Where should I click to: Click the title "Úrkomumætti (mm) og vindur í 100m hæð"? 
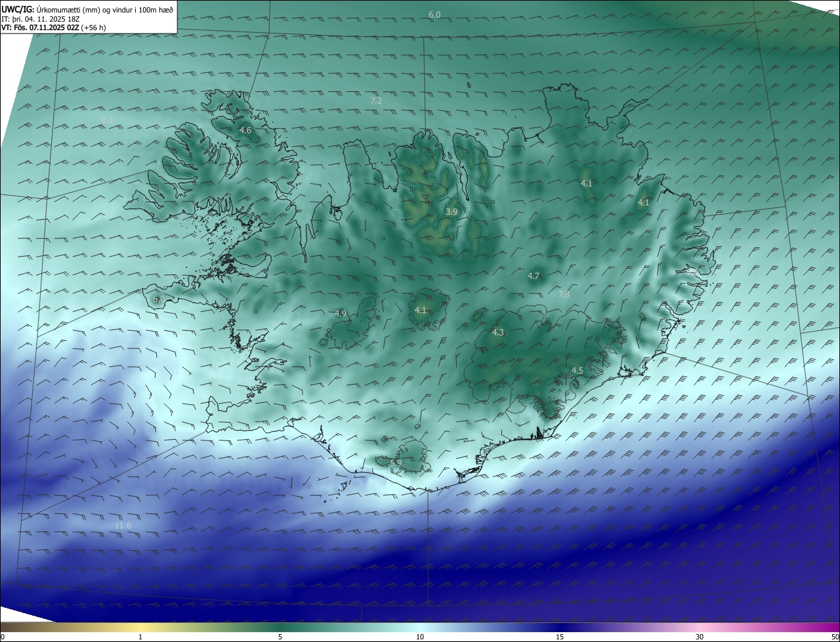click(x=104, y=10)
